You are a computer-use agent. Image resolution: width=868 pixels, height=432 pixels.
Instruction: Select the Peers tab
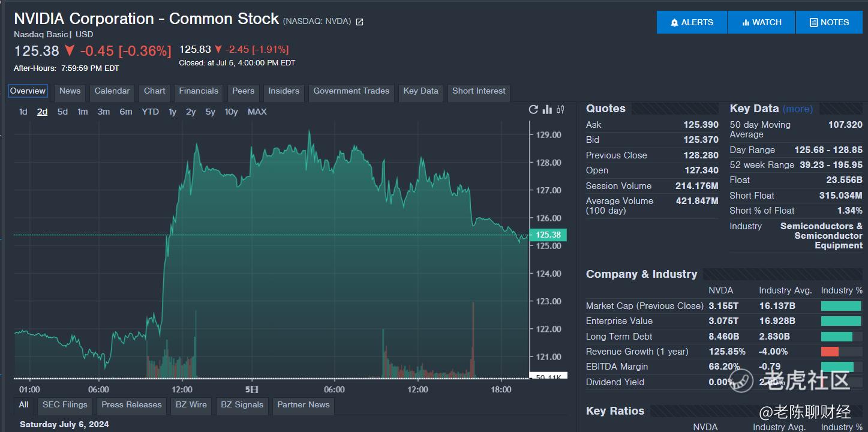[x=244, y=91]
